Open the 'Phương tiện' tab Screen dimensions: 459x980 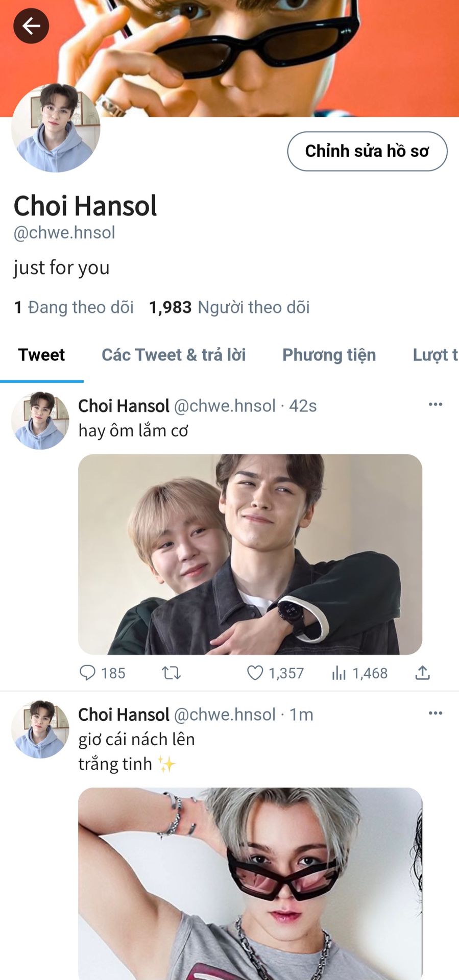pos(329,355)
